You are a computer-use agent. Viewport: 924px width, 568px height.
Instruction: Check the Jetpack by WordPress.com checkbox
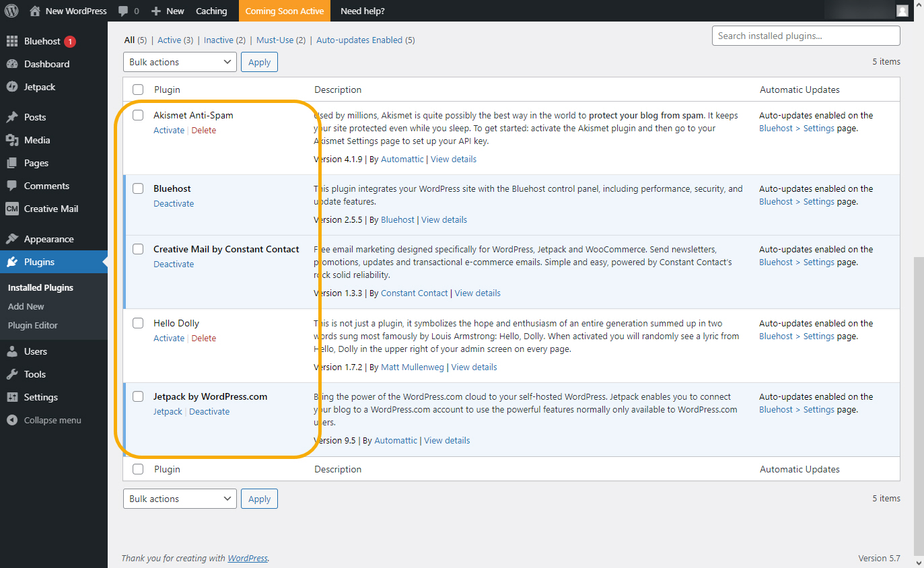[138, 396]
